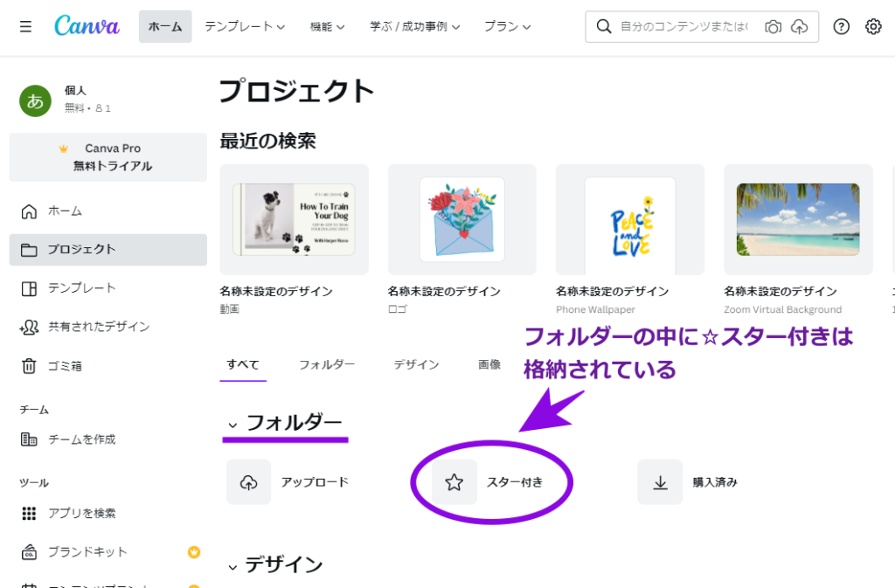Click the ブランドキット briefcase icon
The image size is (895, 588).
(29, 552)
